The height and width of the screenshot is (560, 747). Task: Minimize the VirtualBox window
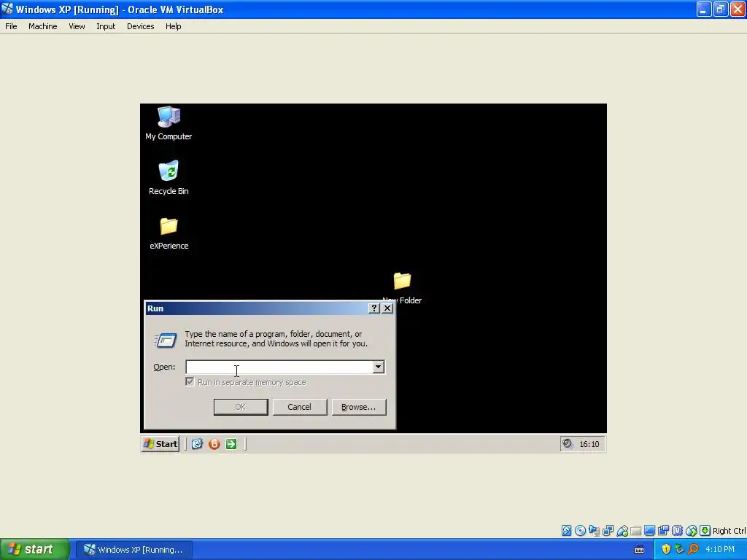coord(704,9)
